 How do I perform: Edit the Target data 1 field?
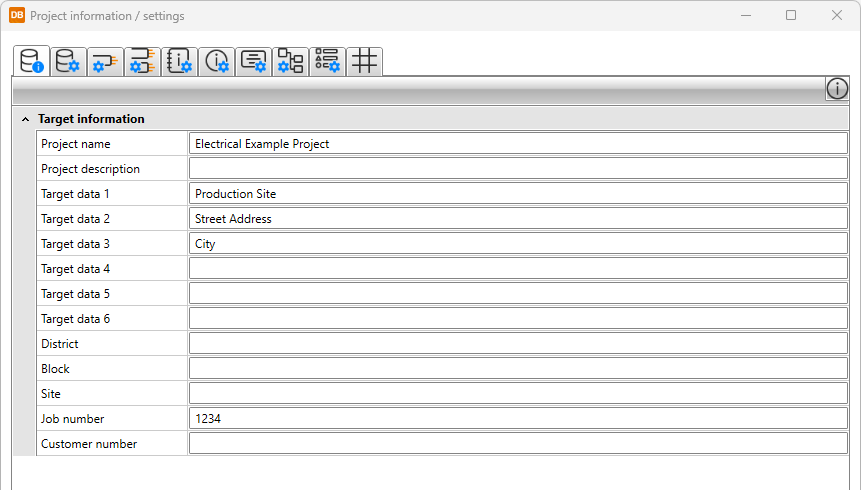coord(517,194)
